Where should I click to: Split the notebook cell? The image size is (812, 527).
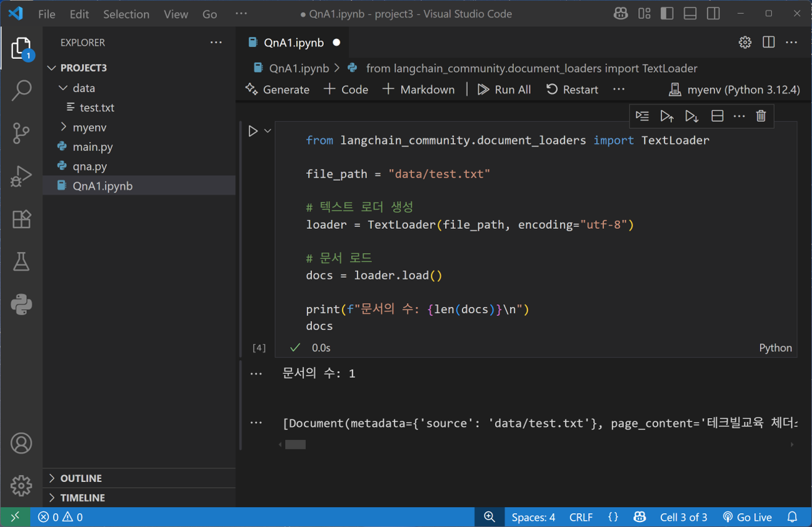point(717,116)
